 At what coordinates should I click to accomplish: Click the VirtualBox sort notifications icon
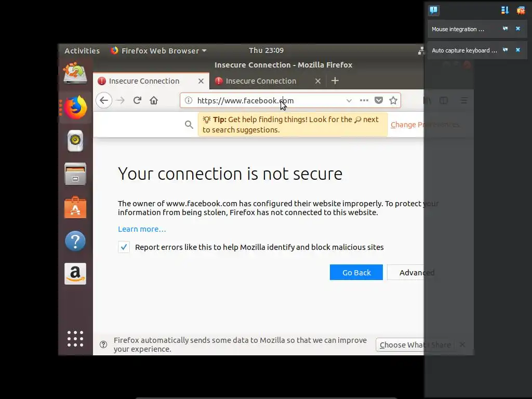point(505,10)
